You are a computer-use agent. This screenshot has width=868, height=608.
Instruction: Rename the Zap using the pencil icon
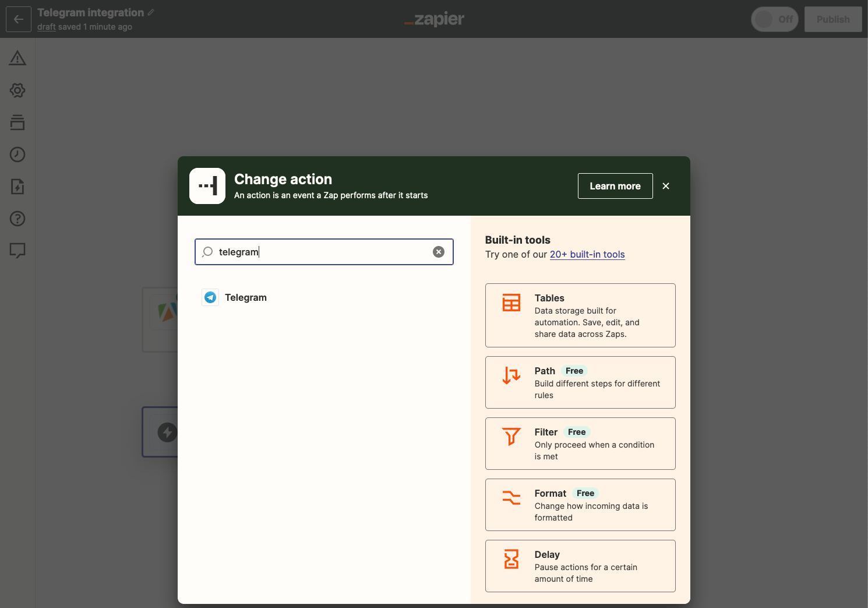click(151, 12)
